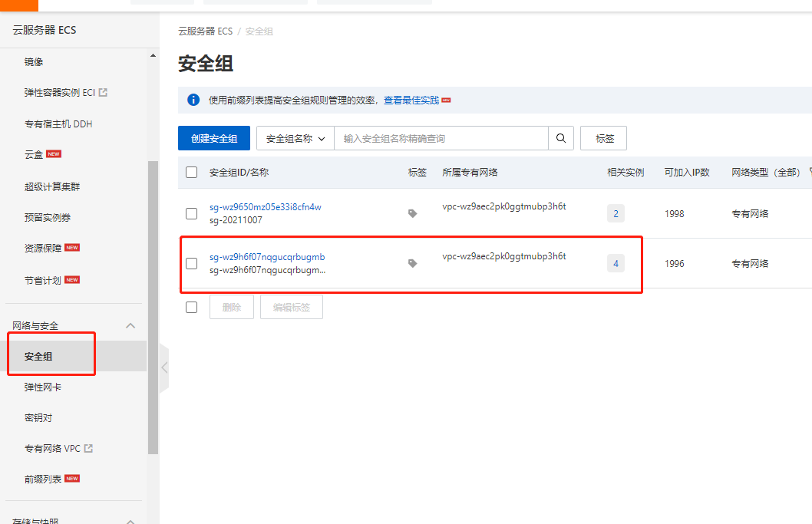Screen dimensions: 812x524
Task: Click the blue info icon on the notice banner
Action: click(193, 99)
